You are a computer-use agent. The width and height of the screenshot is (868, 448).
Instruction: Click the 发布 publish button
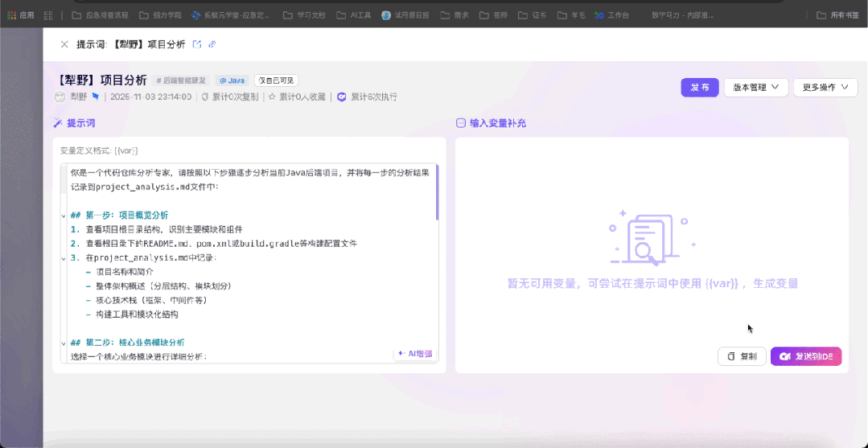699,88
